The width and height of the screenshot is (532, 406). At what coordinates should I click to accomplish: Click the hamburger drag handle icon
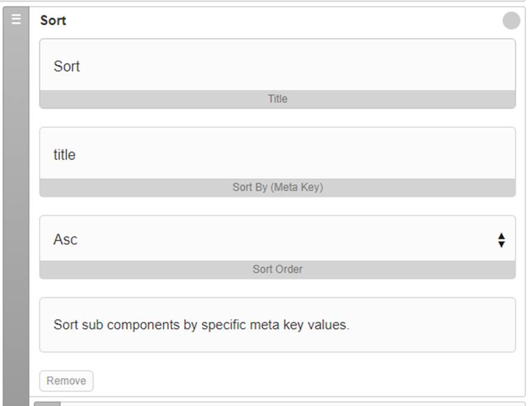coord(16,19)
